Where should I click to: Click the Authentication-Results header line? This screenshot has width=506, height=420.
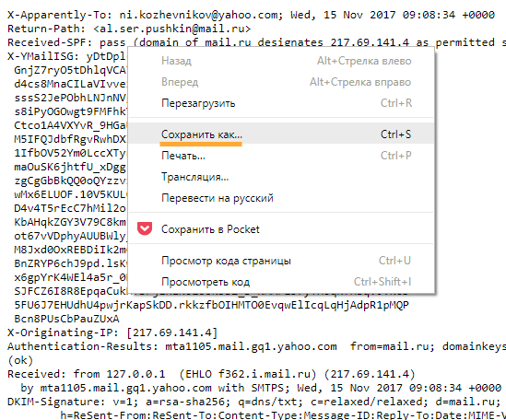(256, 346)
